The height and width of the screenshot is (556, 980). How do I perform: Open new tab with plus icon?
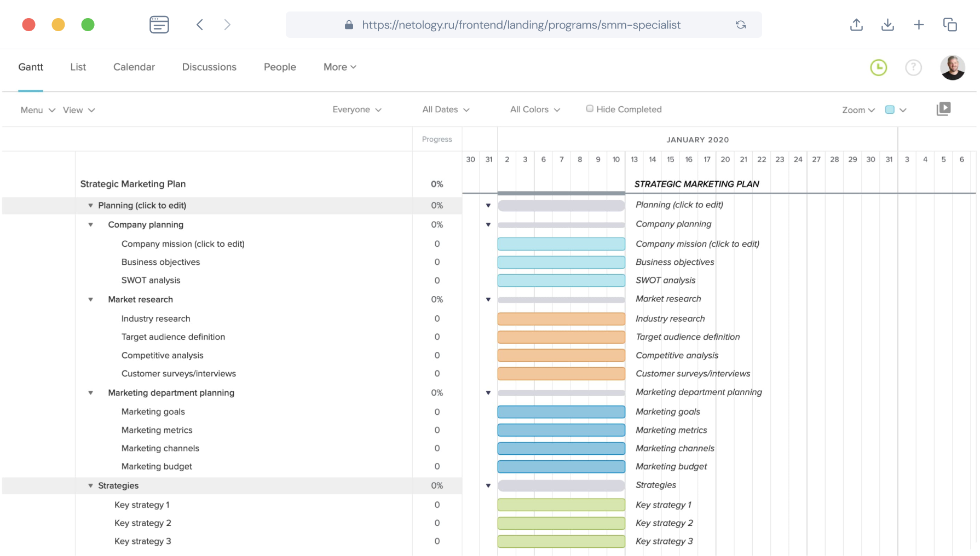point(919,25)
